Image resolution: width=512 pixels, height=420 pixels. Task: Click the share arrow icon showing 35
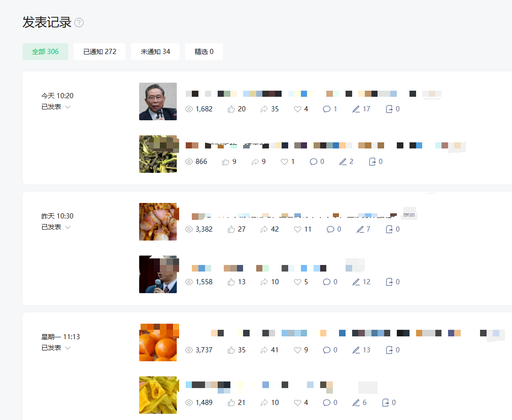pos(264,109)
